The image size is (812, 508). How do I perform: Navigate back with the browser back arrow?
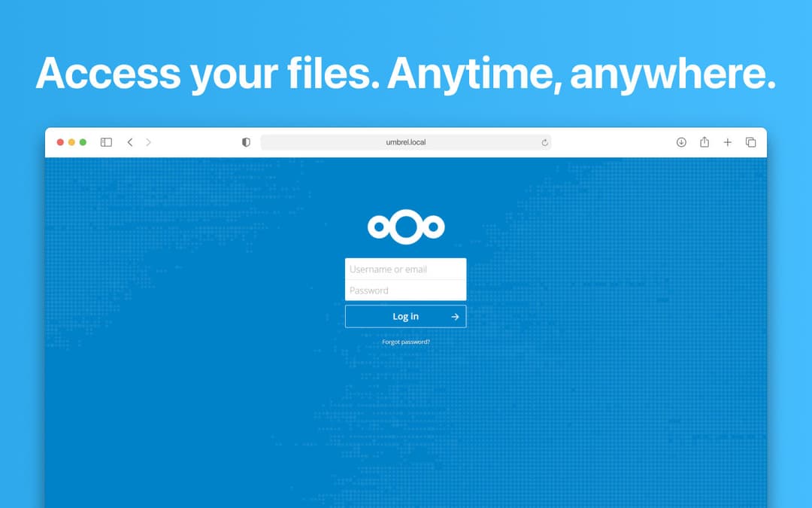tap(130, 141)
